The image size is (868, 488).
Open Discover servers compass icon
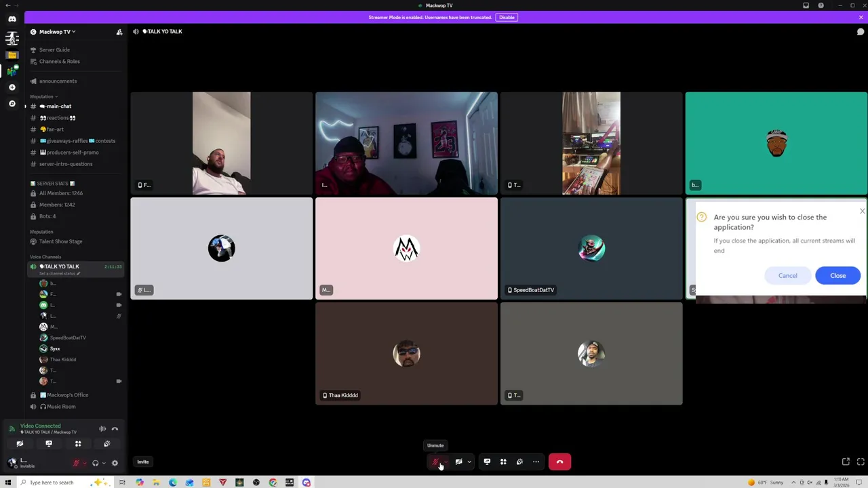pos(12,104)
